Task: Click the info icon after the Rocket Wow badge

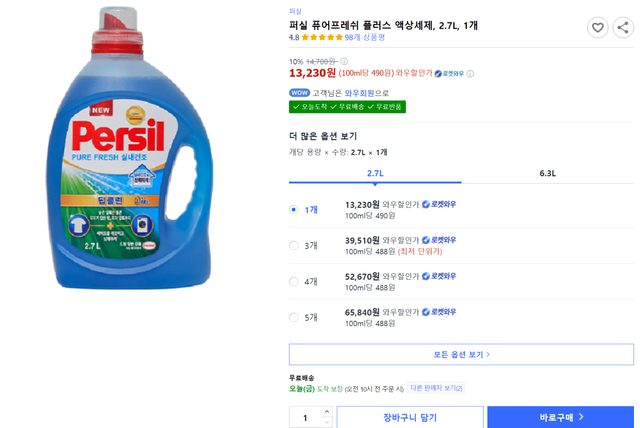Action: [471, 73]
